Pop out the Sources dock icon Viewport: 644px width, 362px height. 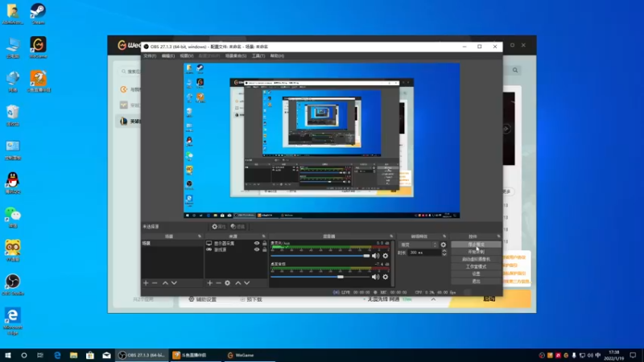click(264, 237)
